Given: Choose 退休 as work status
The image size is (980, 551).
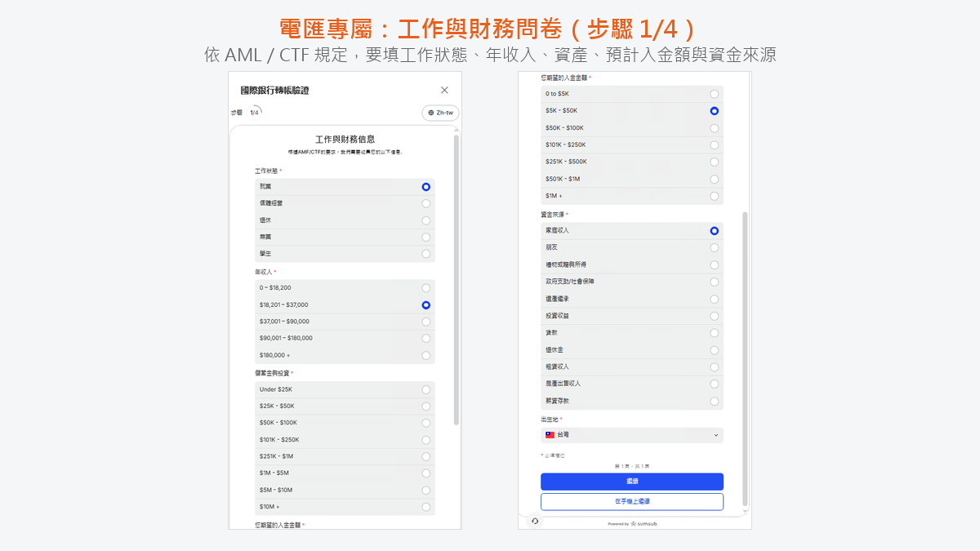Looking at the screenshot, I should tap(345, 220).
